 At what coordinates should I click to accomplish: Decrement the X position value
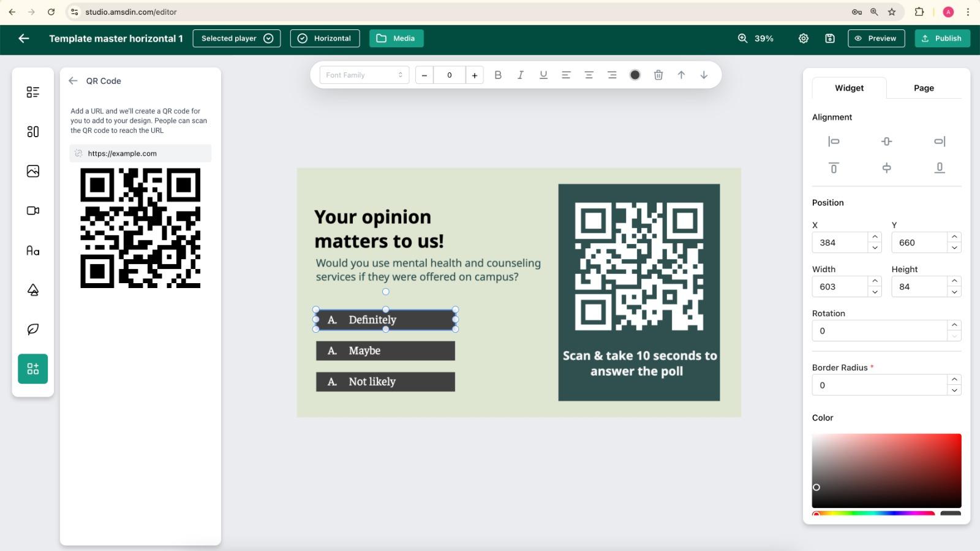pos(875,248)
